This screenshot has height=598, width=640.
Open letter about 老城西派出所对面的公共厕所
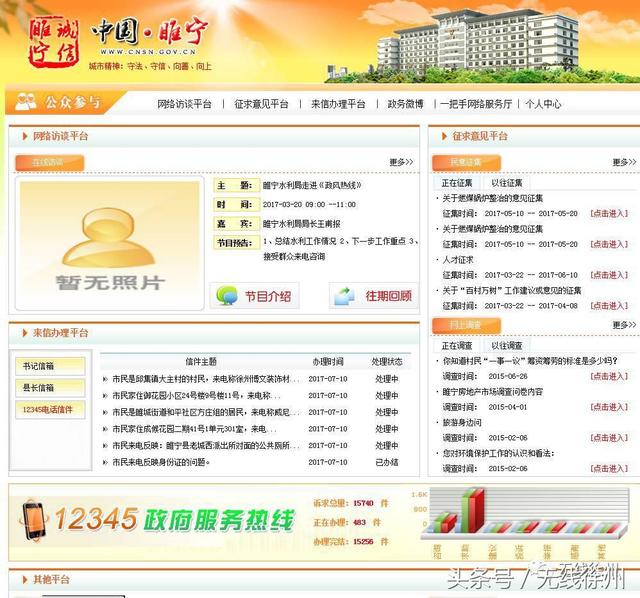coord(206,445)
